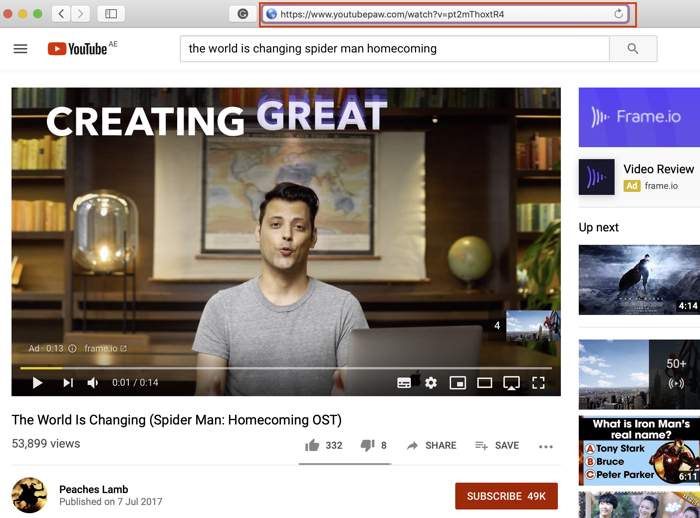Screen dimensions: 700x518
Task: Click the extension icon beside the address bar
Action: [242, 14]
